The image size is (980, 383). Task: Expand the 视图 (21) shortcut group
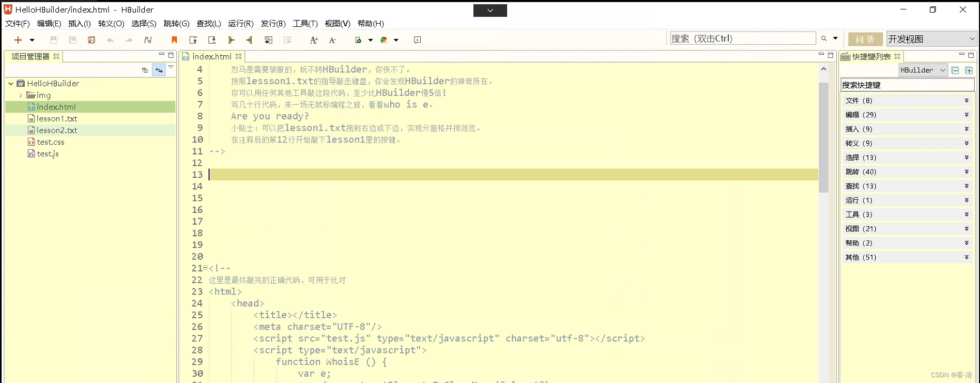907,229
